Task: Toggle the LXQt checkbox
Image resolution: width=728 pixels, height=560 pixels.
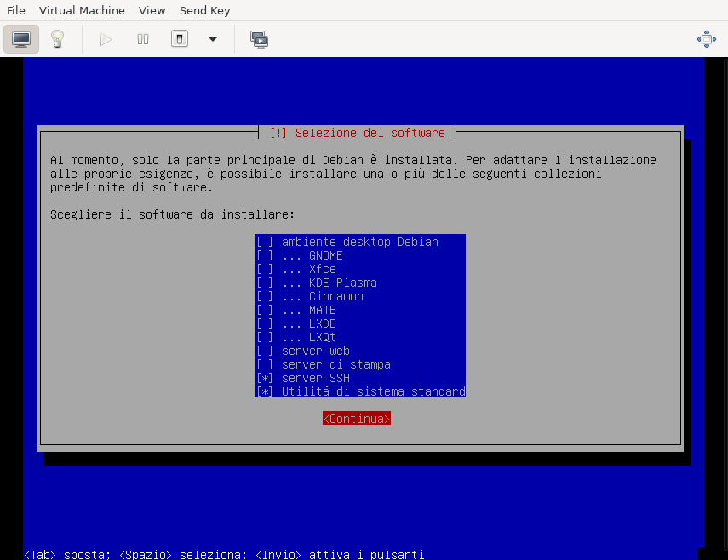Action: click(265, 337)
